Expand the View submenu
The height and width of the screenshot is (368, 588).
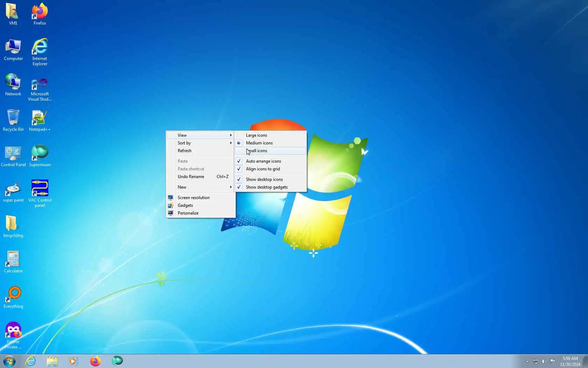(x=200, y=135)
